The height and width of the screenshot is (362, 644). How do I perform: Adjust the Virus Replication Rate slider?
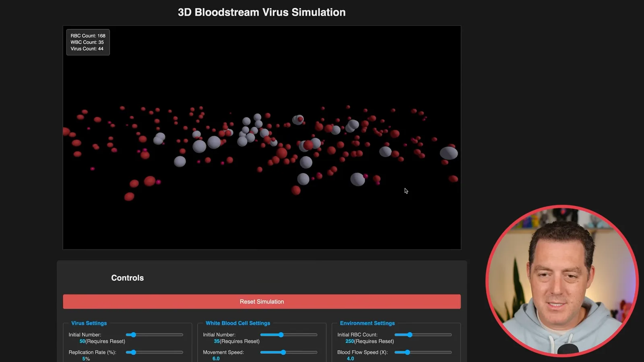pos(154,352)
